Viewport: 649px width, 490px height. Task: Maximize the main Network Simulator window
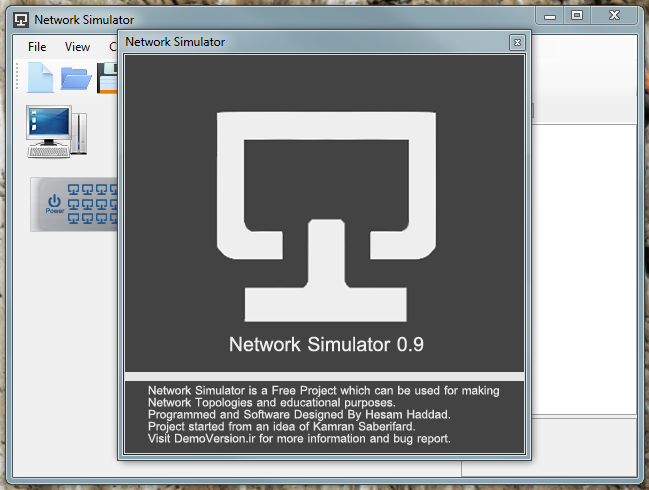click(577, 15)
